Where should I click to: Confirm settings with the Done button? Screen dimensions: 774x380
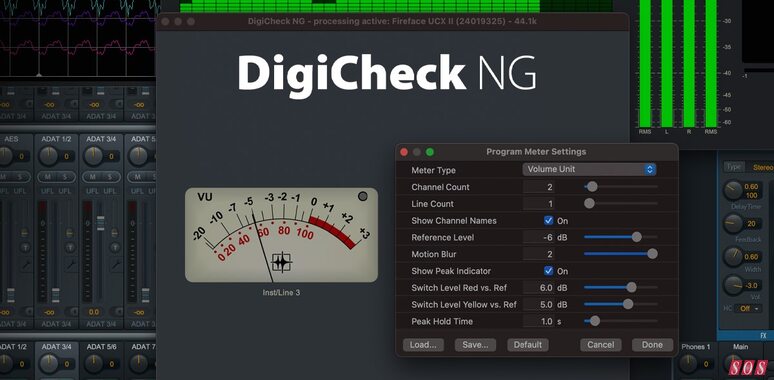(x=653, y=345)
